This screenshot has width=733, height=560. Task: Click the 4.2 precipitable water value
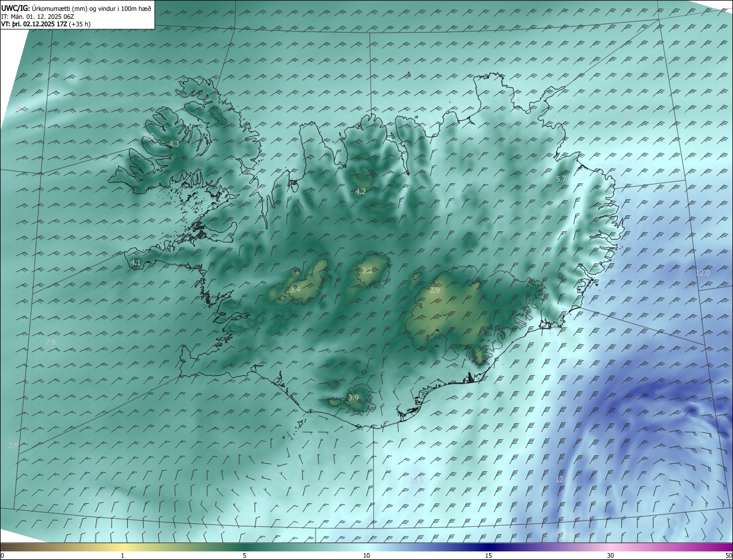tap(361, 191)
